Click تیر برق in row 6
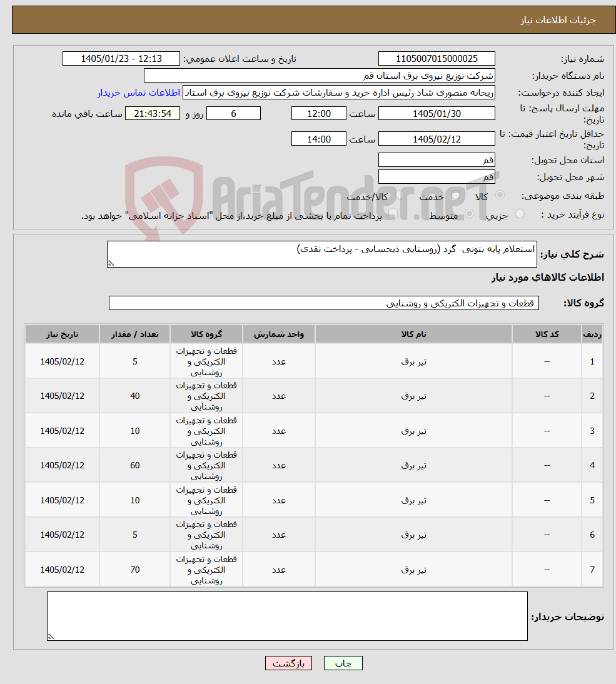 point(413,535)
